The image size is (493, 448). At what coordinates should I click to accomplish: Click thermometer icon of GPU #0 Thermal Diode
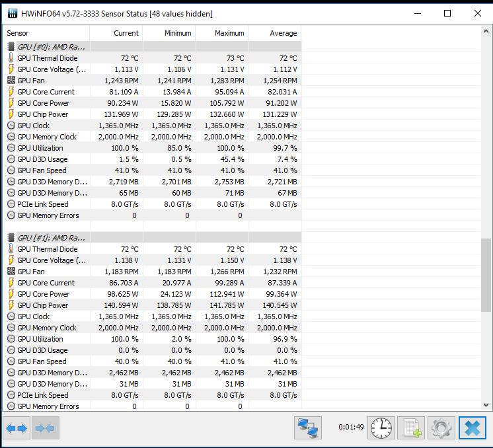click(x=11, y=58)
